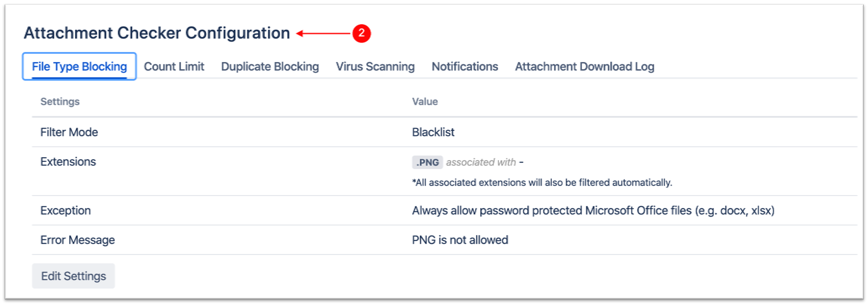The width and height of the screenshot is (868, 305).
Task: Click the Exception setting label
Action: 66,210
